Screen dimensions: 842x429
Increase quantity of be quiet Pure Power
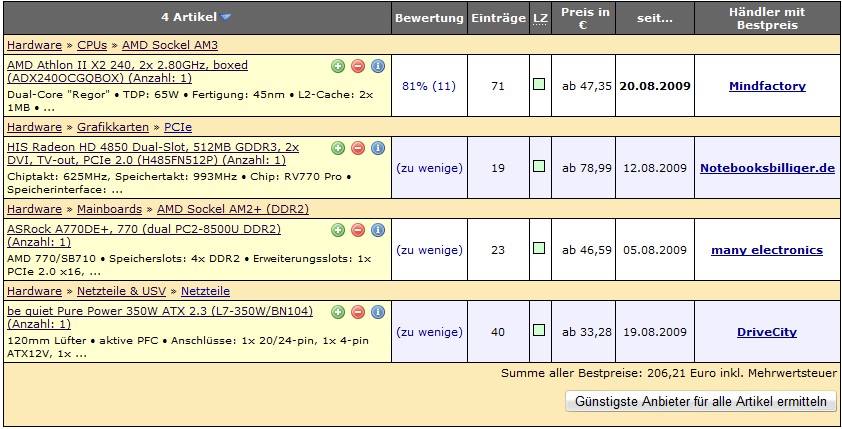coord(338,312)
